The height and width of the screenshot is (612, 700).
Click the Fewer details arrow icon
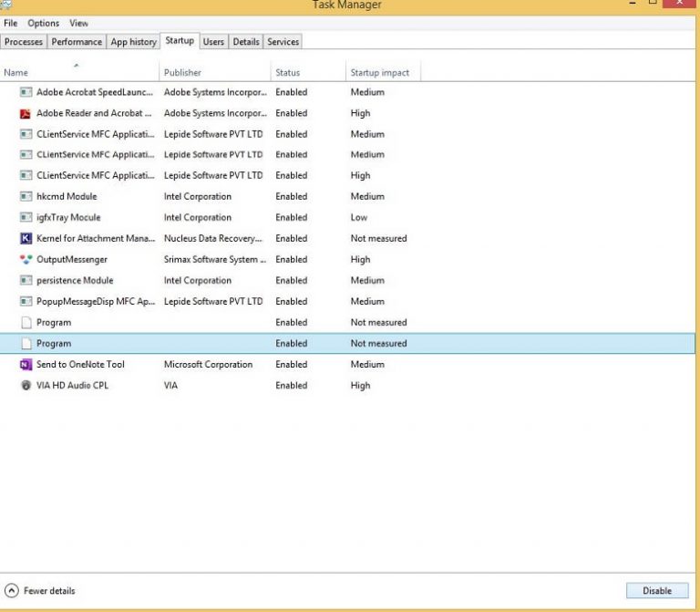[11, 590]
